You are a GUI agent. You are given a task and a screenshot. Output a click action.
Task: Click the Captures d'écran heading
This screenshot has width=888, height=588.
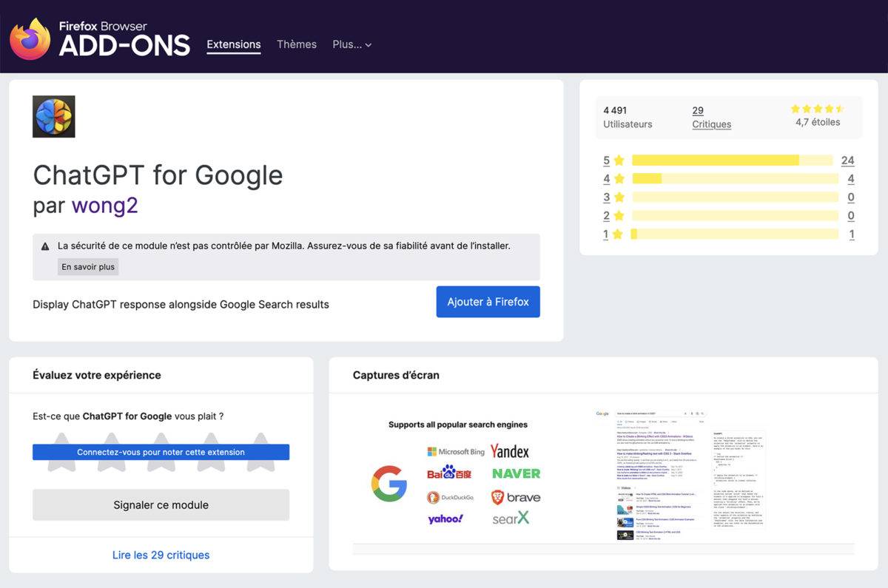pyautogui.click(x=396, y=375)
